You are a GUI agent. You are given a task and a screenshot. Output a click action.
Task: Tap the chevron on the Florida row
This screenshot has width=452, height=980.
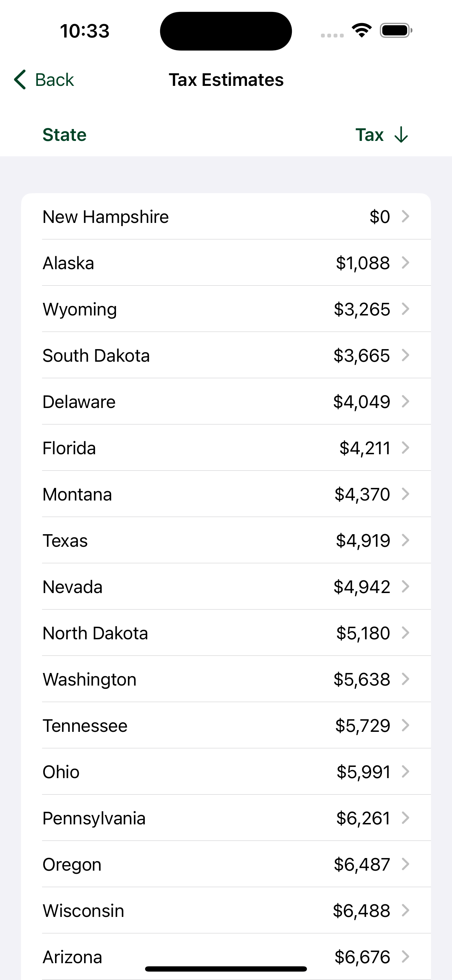(x=406, y=448)
